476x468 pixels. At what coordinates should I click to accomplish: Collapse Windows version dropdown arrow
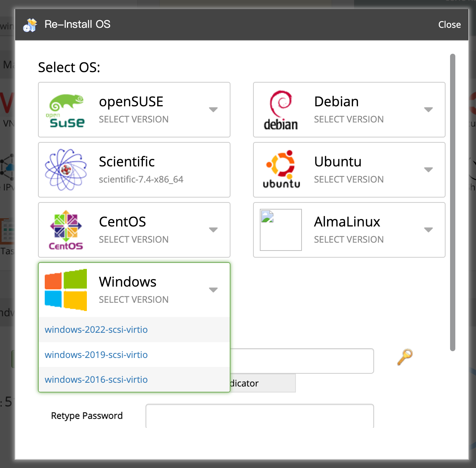(x=213, y=290)
